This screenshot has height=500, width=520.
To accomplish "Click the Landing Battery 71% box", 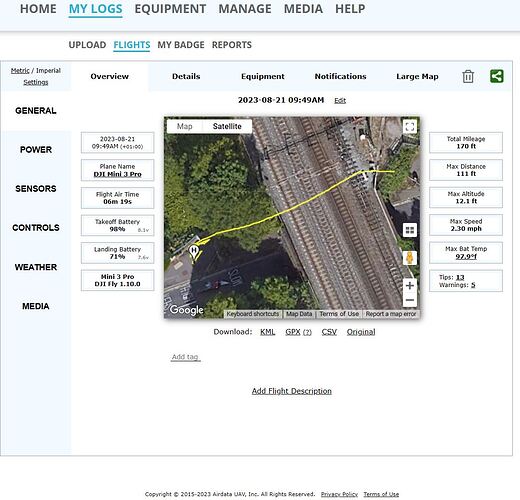I will [117, 253].
